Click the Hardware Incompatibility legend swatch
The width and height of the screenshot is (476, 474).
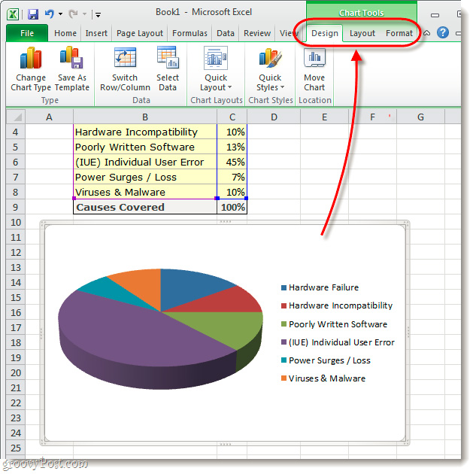point(283,305)
